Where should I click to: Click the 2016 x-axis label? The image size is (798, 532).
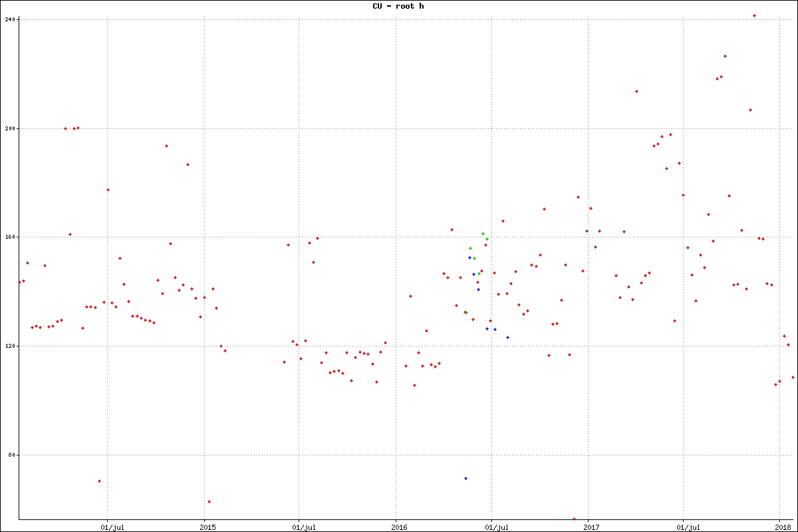pos(399,527)
